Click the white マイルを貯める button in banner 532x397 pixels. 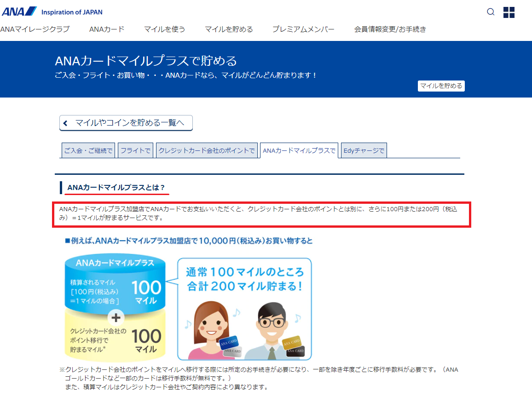(441, 86)
